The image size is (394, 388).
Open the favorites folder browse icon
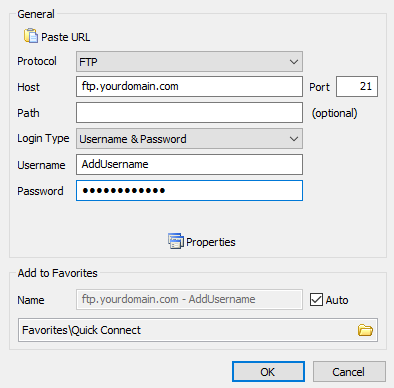pos(365,330)
